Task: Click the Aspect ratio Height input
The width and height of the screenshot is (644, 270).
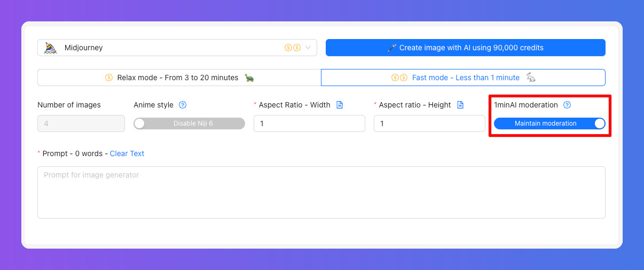Action: pyautogui.click(x=429, y=124)
